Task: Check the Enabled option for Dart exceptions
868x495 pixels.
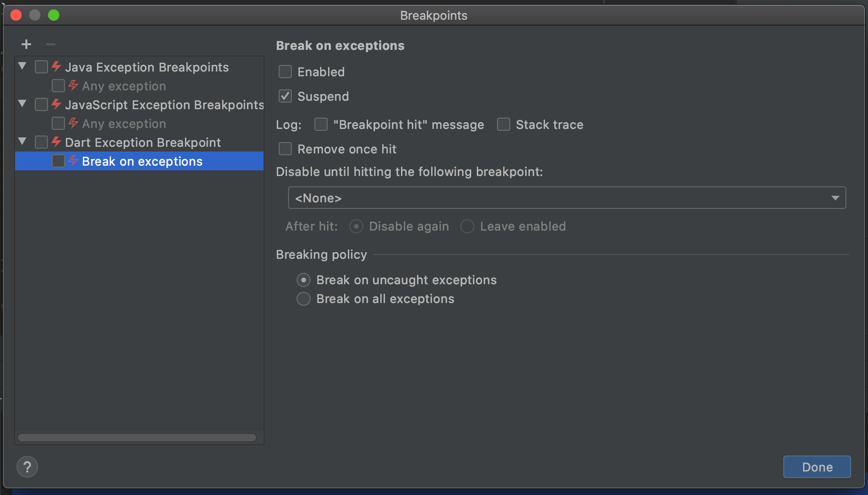Action: [x=285, y=72]
